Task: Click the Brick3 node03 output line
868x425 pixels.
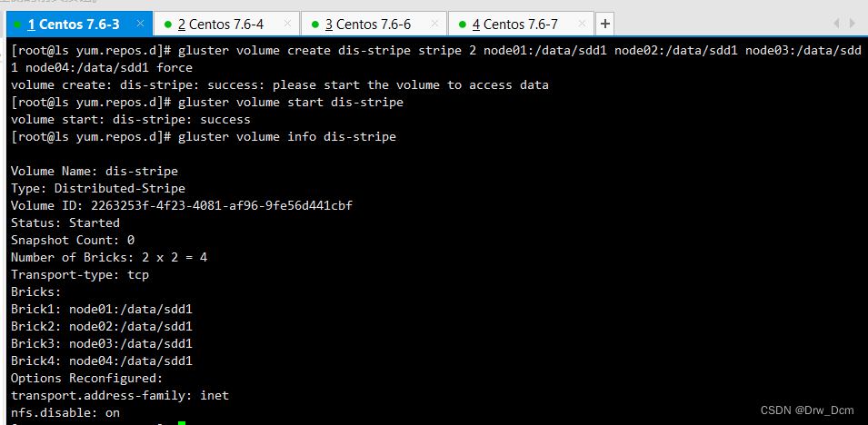Action: pyautogui.click(x=101, y=343)
